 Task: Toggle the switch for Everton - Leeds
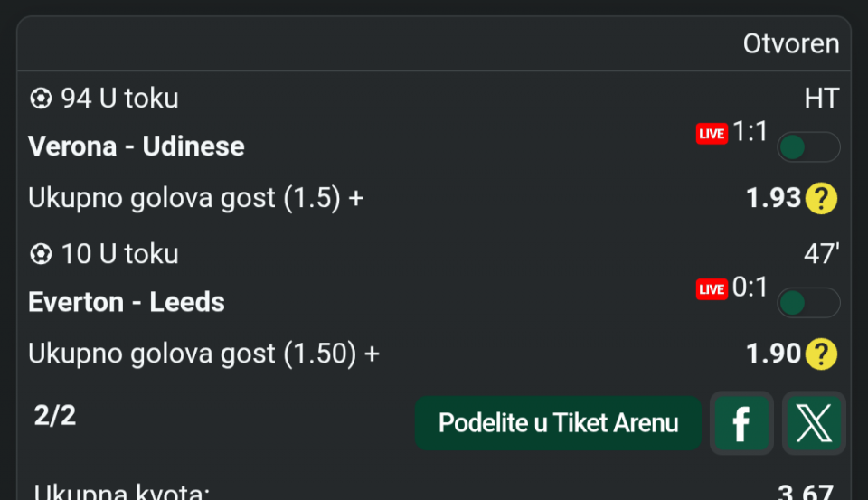point(808,303)
